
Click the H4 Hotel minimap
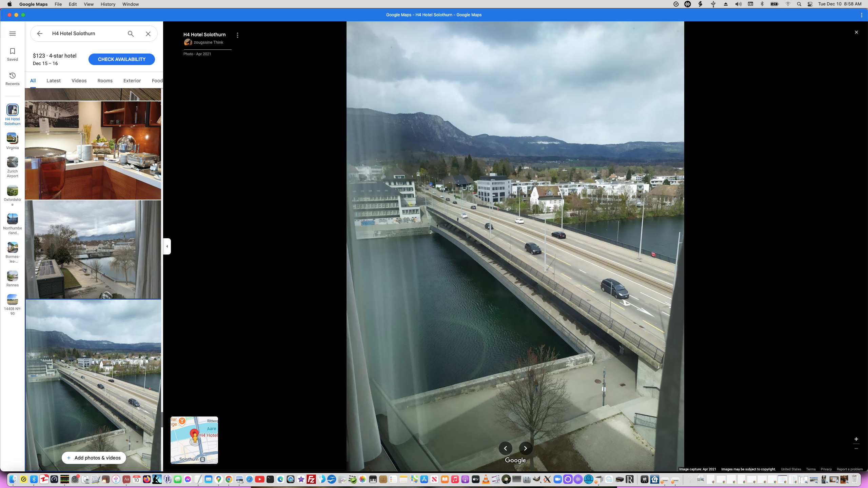[x=194, y=440]
